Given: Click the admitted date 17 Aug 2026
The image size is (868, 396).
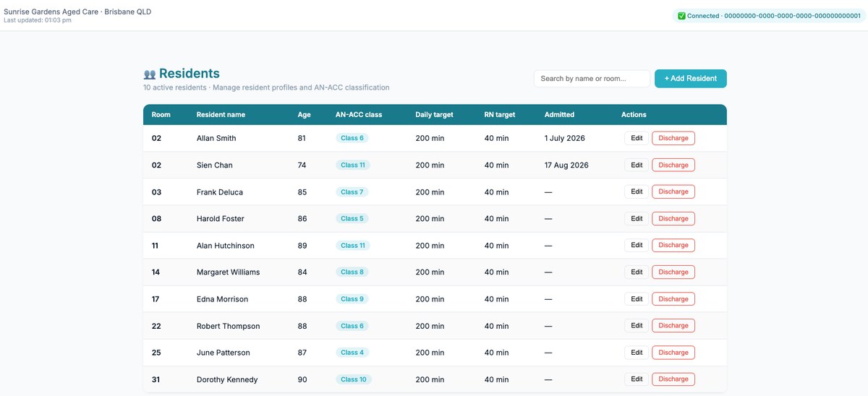Looking at the screenshot, I should 566,165.
